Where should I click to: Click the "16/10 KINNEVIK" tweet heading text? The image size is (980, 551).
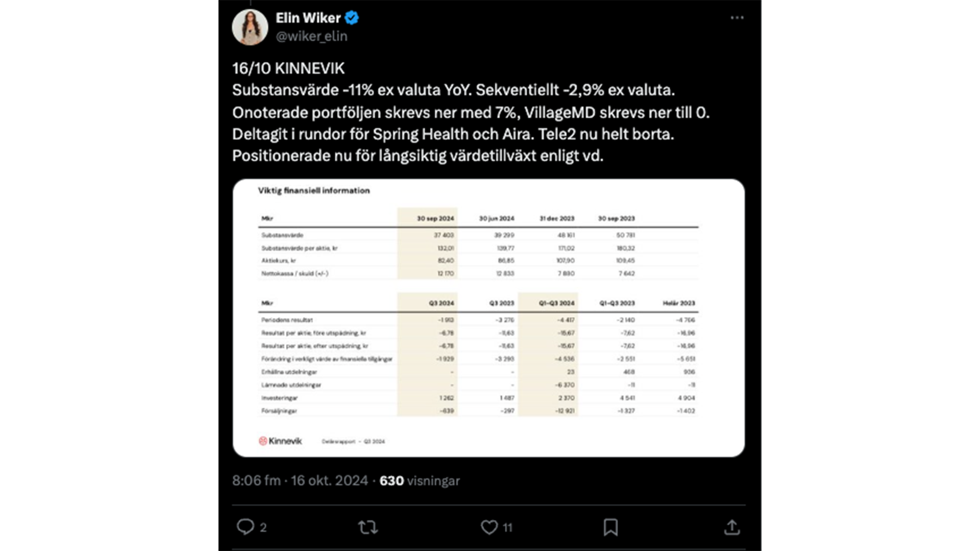(288, 68)
